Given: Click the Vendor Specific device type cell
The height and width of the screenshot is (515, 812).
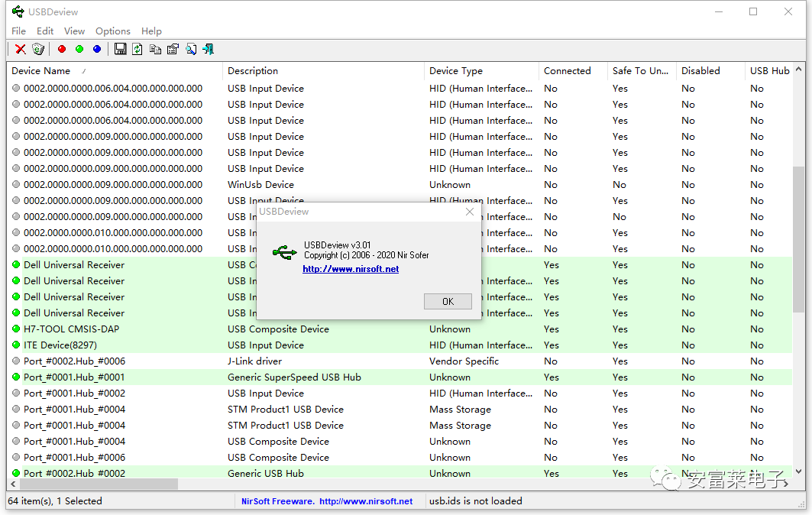Looking at the screenshot, I should pos(464,361).
